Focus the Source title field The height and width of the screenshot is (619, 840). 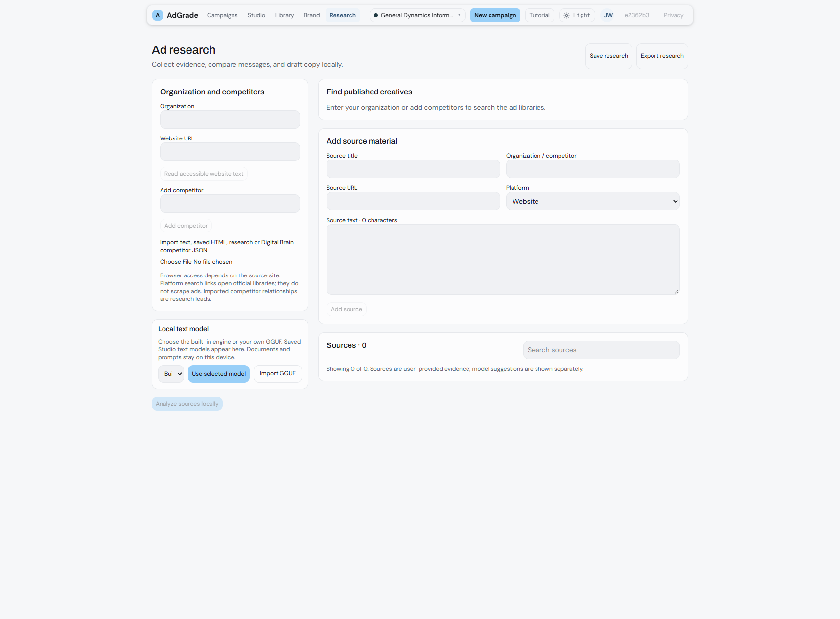pyautogui.click(x=413, y=169)
